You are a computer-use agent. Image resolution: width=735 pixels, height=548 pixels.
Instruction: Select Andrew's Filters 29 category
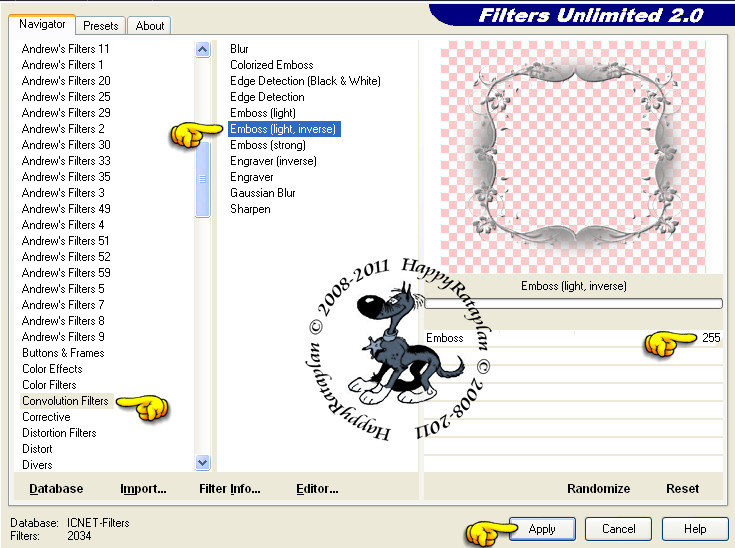click(66, 113)
